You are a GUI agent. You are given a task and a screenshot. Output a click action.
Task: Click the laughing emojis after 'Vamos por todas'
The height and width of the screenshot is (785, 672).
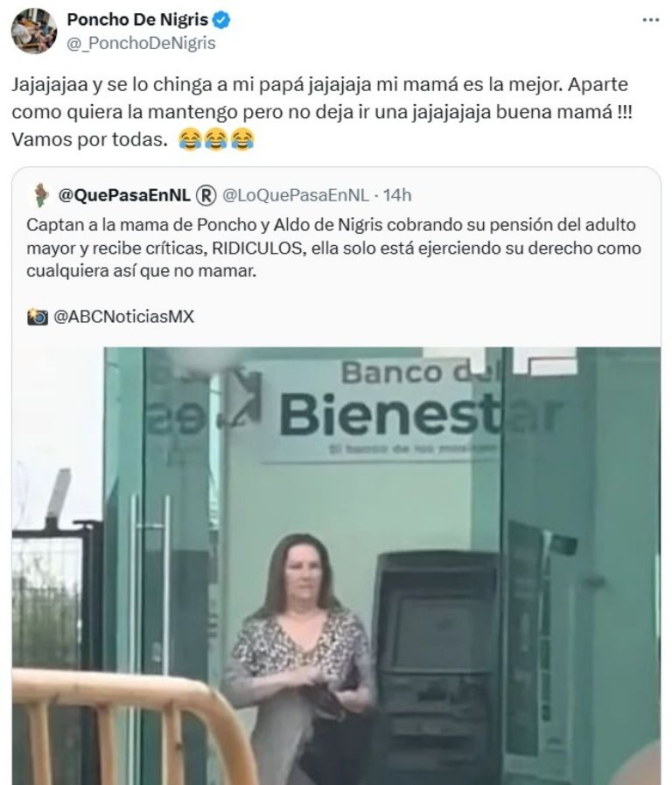[x=216, y=139]
